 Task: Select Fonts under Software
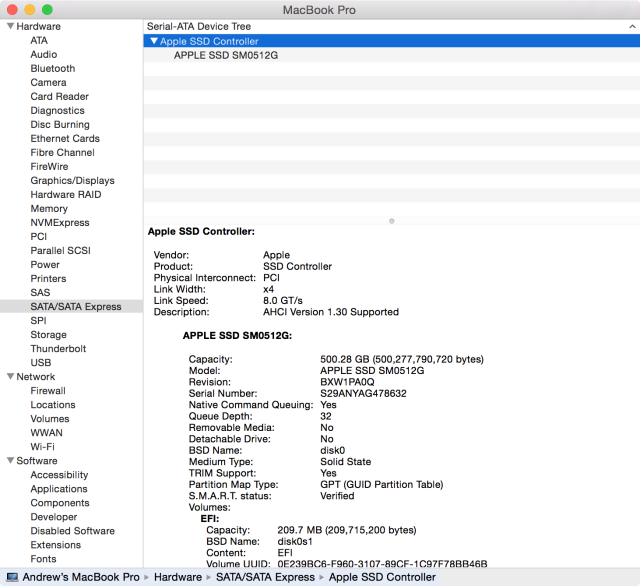(x=43, y=559)
